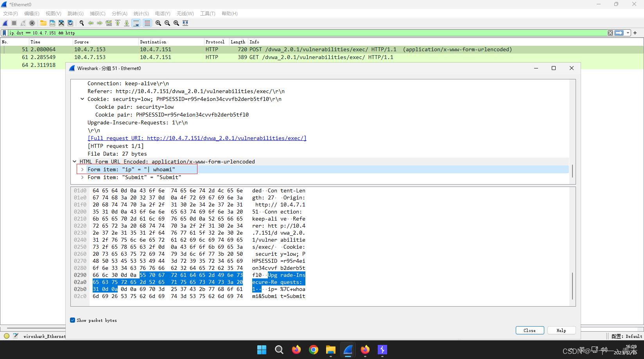Select File Data: 27 bytes line
The width and height of the screenshot is (644, 359).
pos(117,154)
